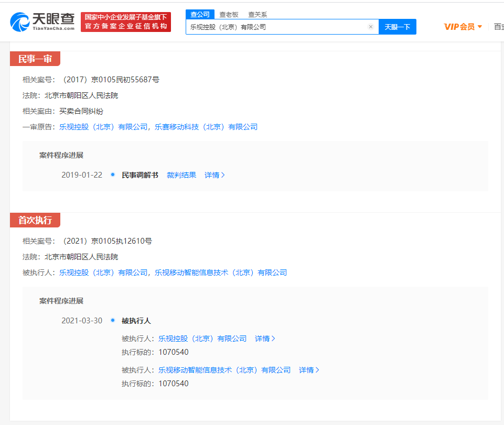Click the last 执行标的 1070540 value
Screen dimensions: 504x425
pyautogui.click(x=173, y=384)
